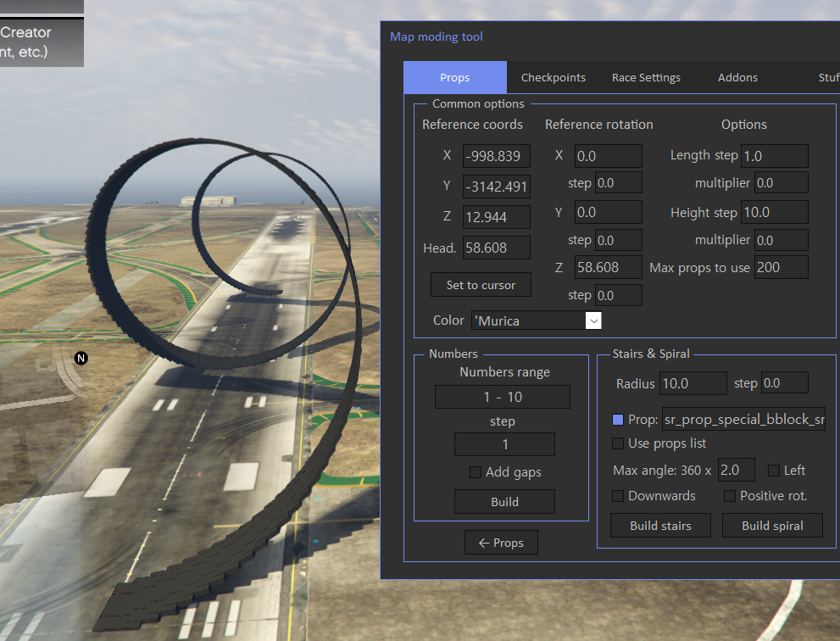840x641 pixels.
Task: Uncheck the Prop checkbox in Stairs & Spiral
Action: pos(618,419)
